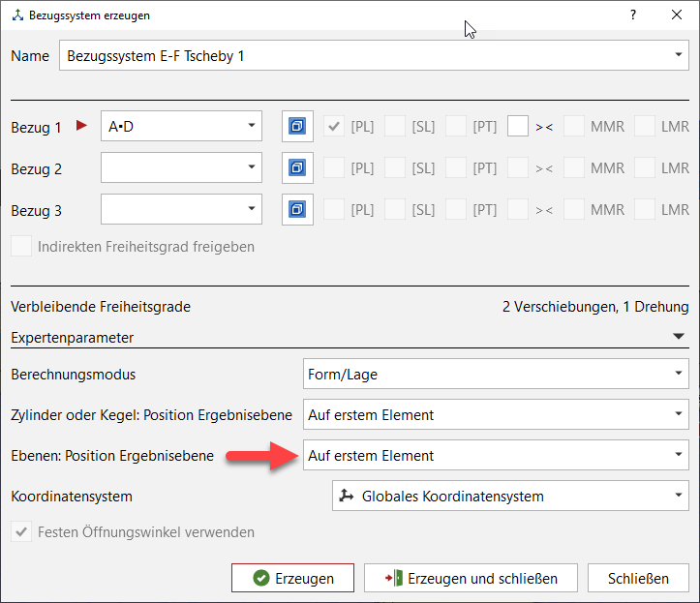Open the Bezug 1 A•D dropdown
Viewport: 700px width, 603px height.
(x=252, y=126)
